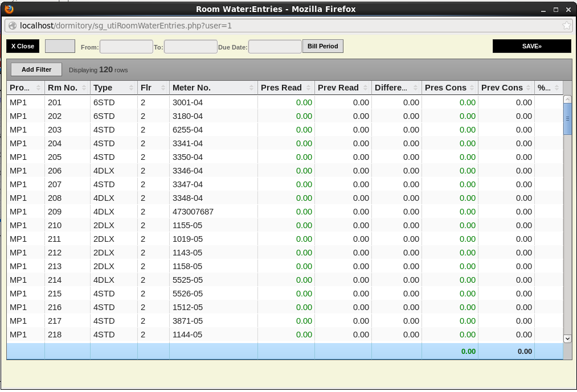Click the SAVE» button
This screenshot has width=577, height=392.
point(531,46)
